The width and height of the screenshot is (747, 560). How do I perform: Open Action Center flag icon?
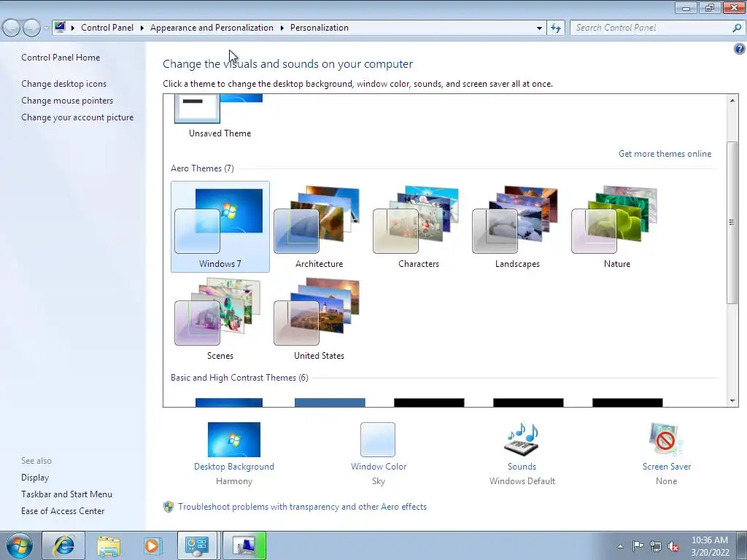point(638,546)
